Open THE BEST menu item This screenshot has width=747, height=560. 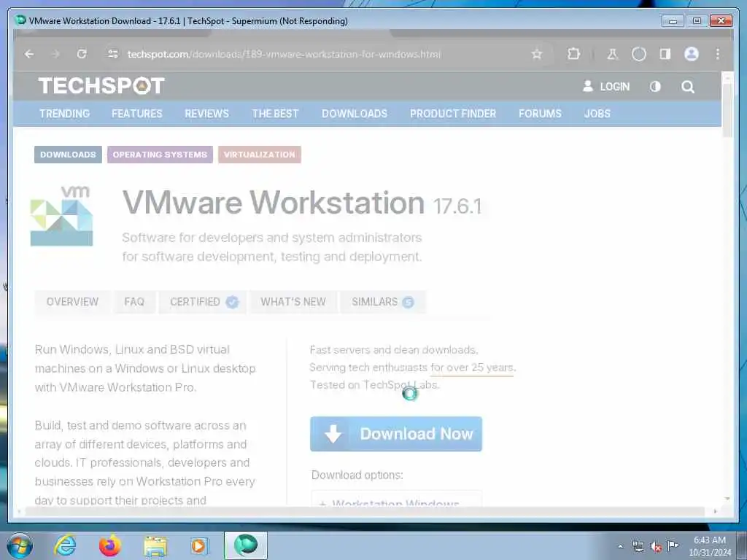275,114
